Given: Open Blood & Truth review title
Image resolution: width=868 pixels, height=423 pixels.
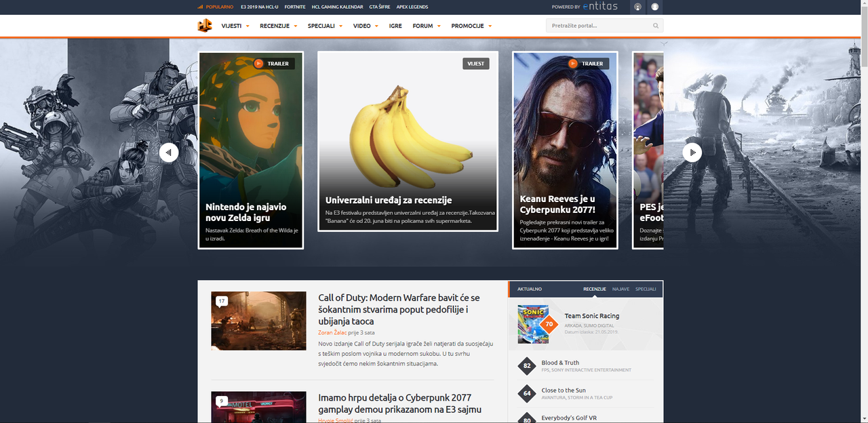Looking at the screenshot, I should 560,363.
